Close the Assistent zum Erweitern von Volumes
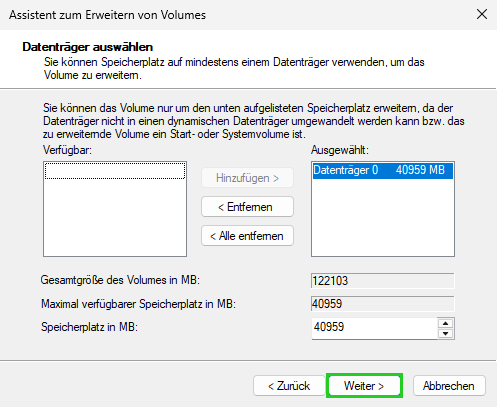497x407 pixels. click(x=482, y=14)
